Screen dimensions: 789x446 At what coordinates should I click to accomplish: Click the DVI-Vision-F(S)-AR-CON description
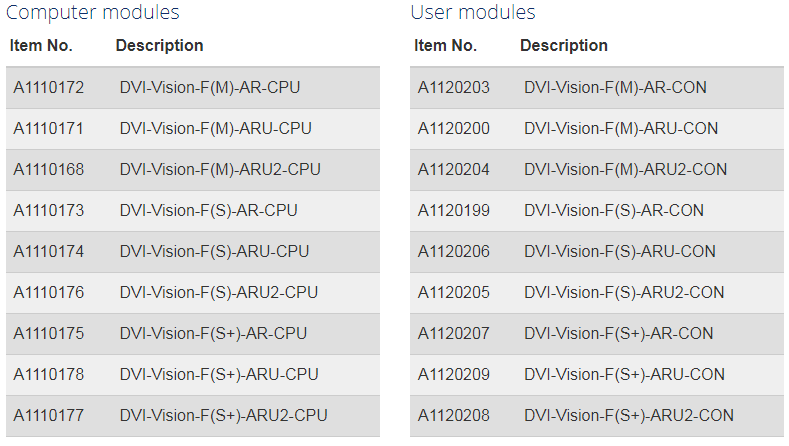614,210
